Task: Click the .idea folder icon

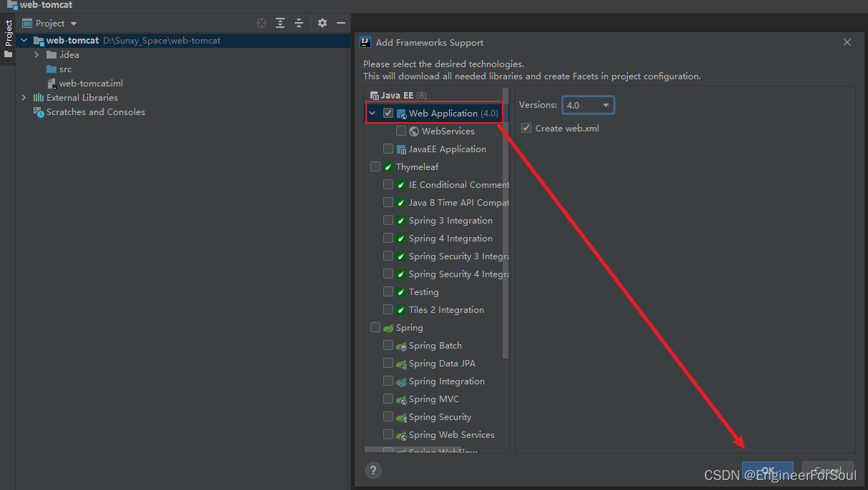Action: (x=51, y=55)
